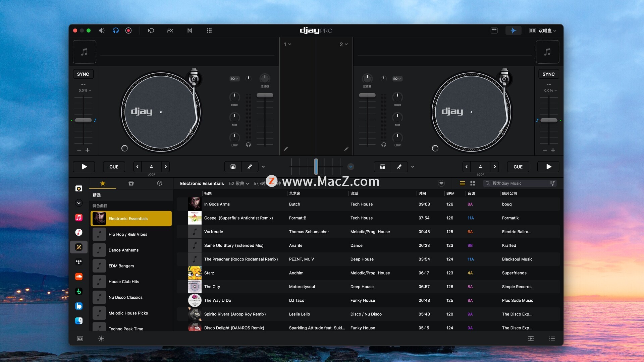
Task: Toggle the library layout view icon
Action: (494, 31)
